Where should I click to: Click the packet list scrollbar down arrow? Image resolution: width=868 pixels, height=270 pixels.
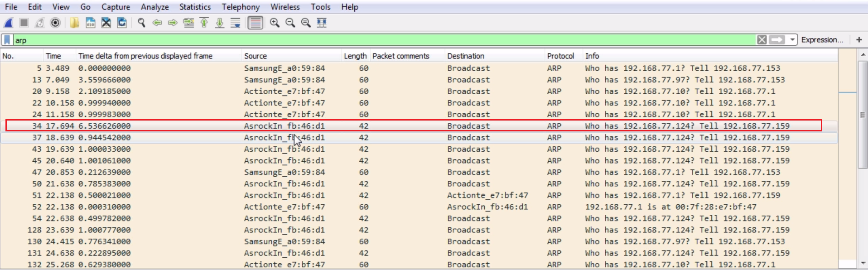tap(863, 263)
